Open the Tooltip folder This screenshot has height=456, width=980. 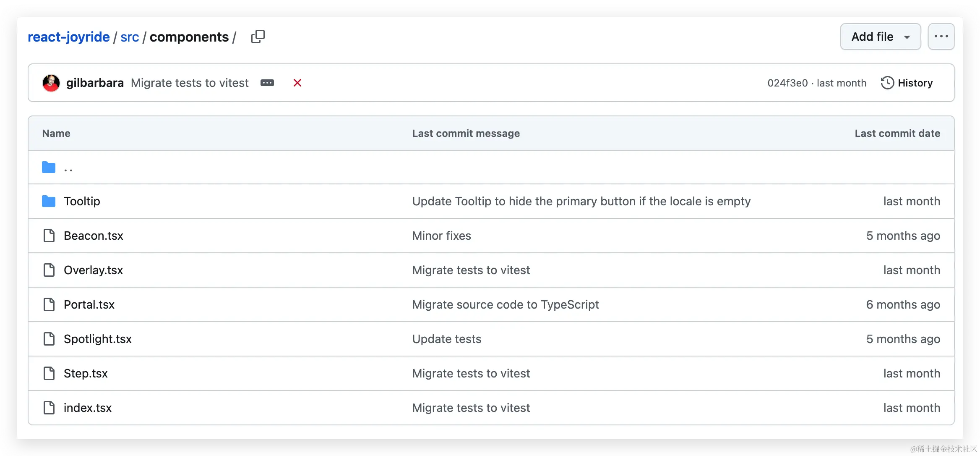[x=82, y=201]
